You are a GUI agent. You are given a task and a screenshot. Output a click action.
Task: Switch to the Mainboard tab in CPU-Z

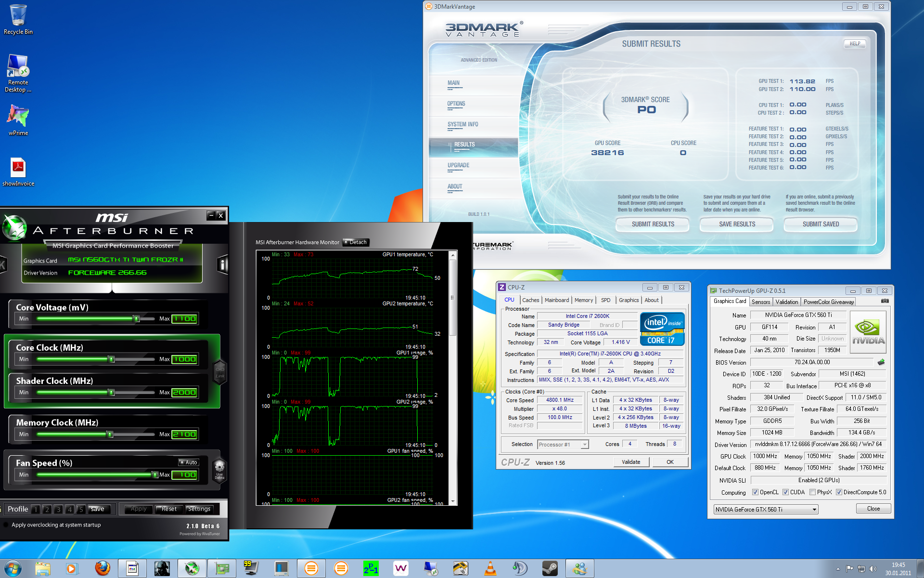tap(557, 300)
